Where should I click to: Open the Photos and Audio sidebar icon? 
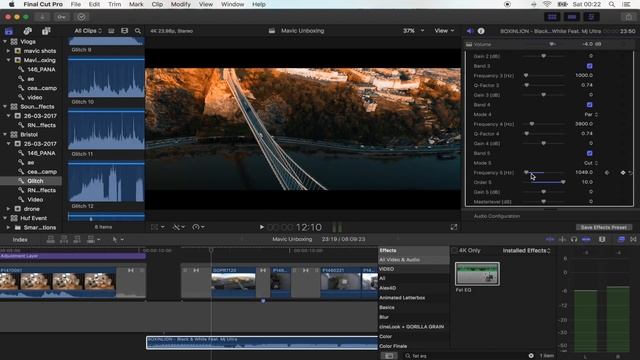coord(27,31)
